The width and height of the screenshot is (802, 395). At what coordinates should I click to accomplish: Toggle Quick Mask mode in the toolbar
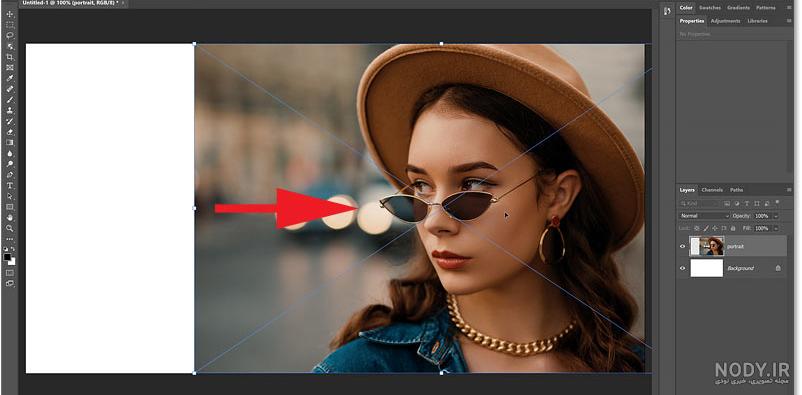[10, 273]
